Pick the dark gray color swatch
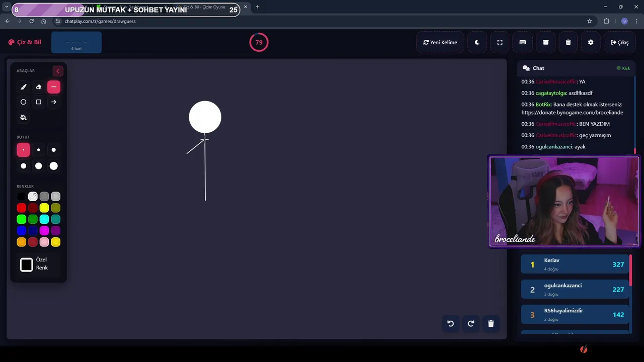644x362 pixels. click(44, 197)
